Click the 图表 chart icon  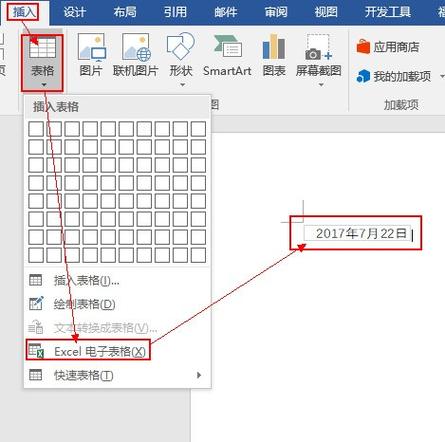[274, 47]
